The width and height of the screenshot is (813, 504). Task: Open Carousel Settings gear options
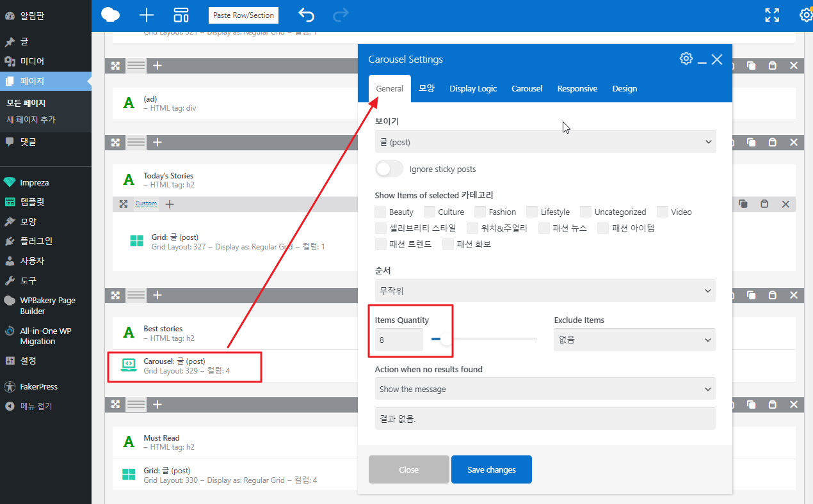pos(686,59)
